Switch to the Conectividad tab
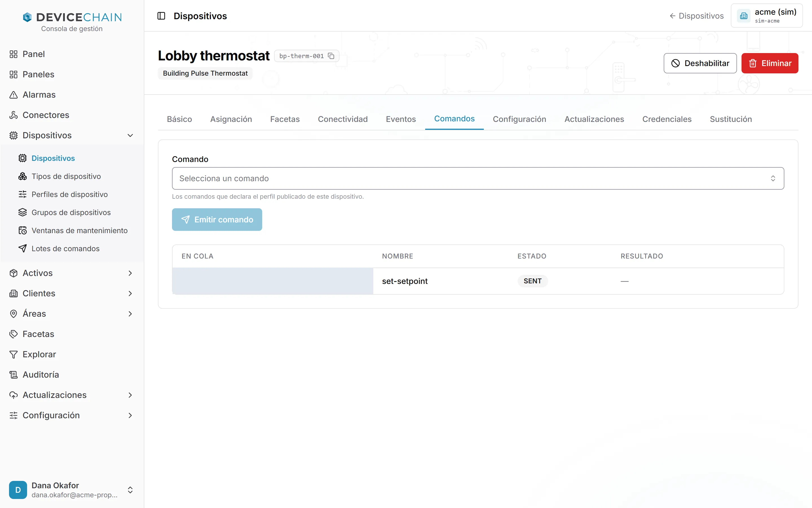 [x=343, y=119]
